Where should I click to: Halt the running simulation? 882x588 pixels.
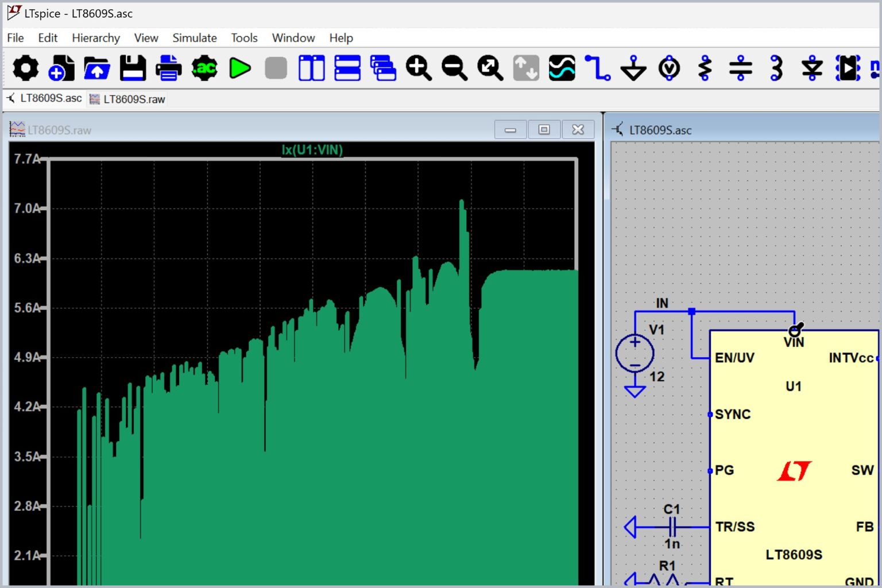[275, 68]
